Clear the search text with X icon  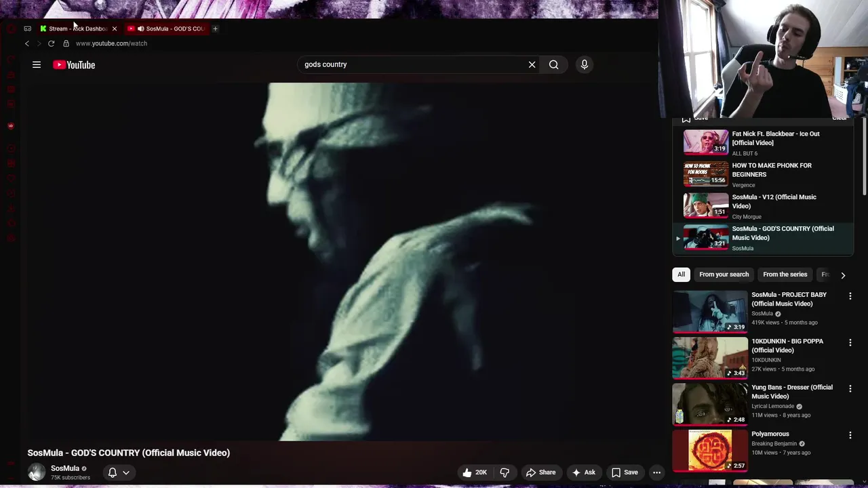click(532, 64)
